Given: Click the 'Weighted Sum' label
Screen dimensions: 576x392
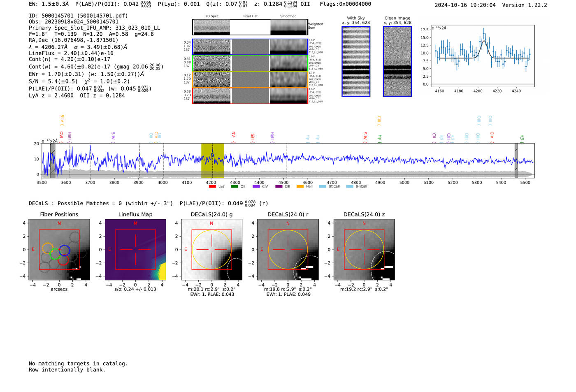Looking at the screenshot, I should click(x=316, y=26).
